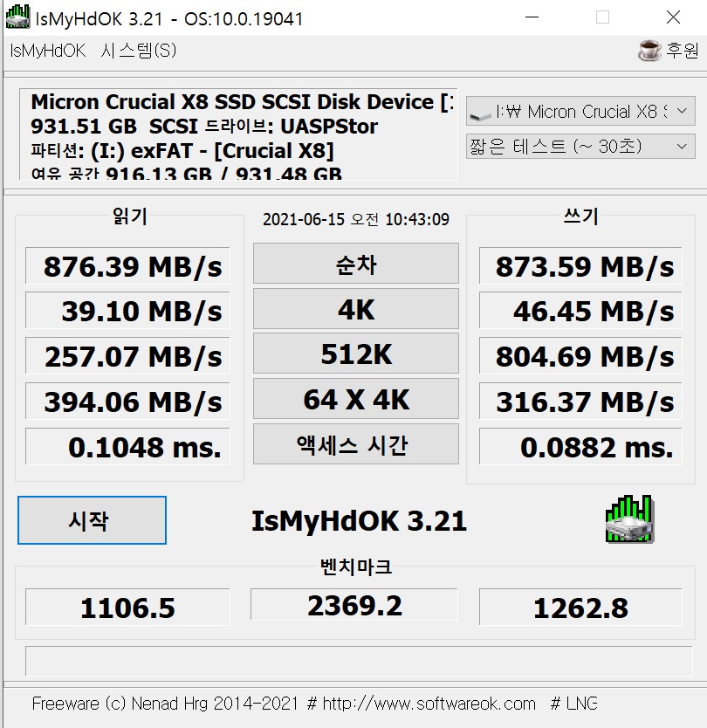Click the green hard drive benchmark logo

(x=629, y=519)
